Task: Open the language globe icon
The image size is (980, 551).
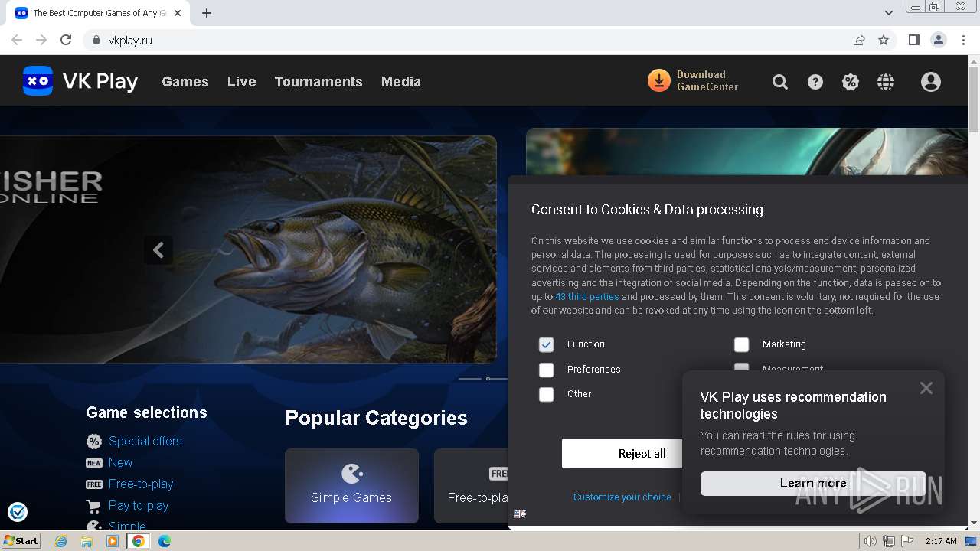Action: tap(886, 82)
